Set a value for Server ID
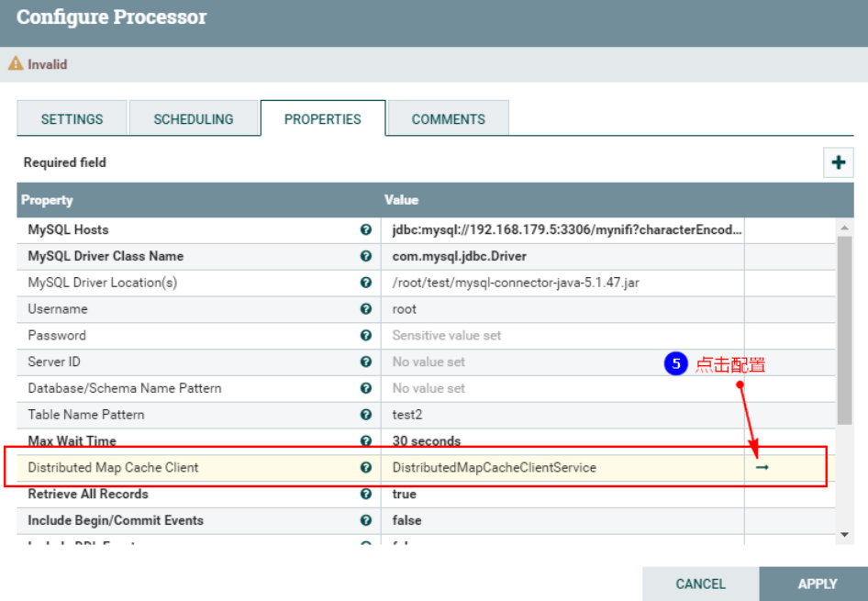 pyautogui.click(x=562, y=362)
